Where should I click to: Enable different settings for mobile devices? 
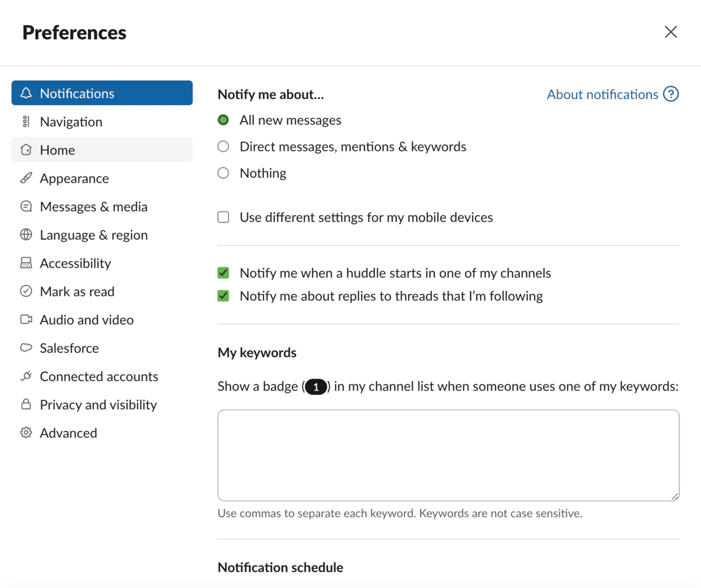pyautogui.click(x=223, y=217)
